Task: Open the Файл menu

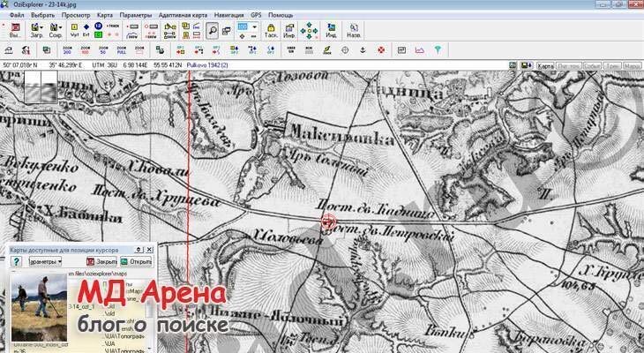Action: pyautogui.click(x=17, y=15)
